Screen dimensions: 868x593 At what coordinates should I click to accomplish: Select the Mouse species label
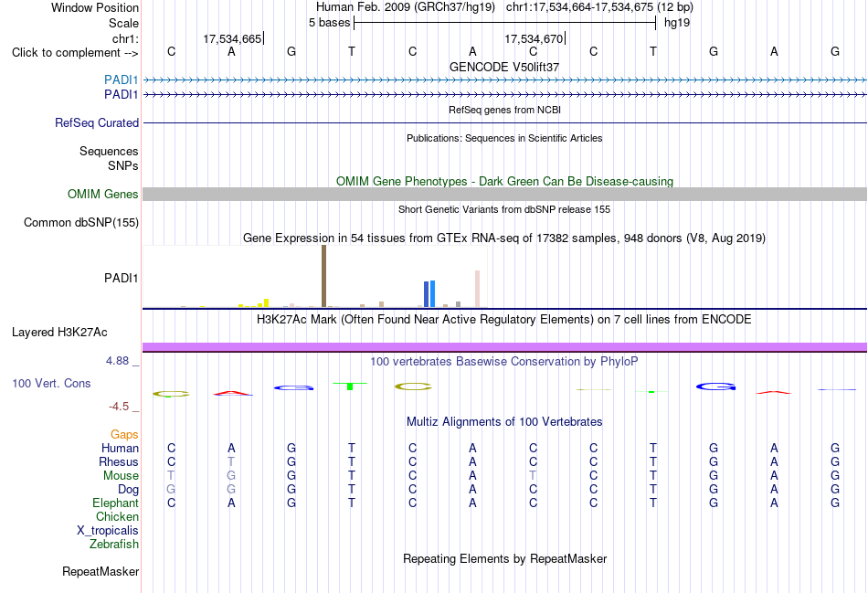click(121, 476)
